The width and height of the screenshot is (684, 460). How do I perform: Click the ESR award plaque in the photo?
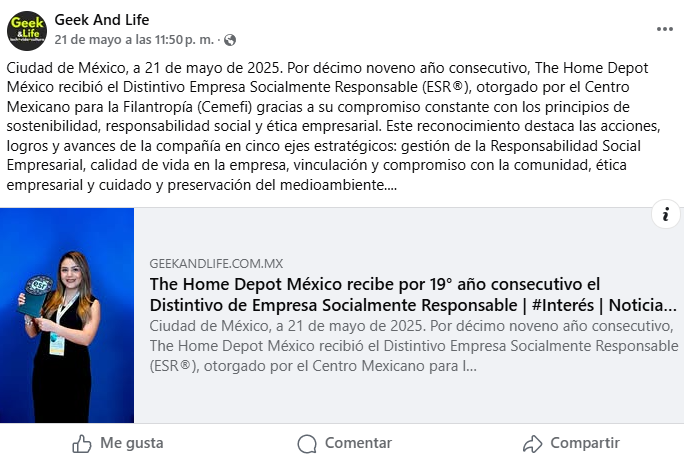[x=38, y=294]
